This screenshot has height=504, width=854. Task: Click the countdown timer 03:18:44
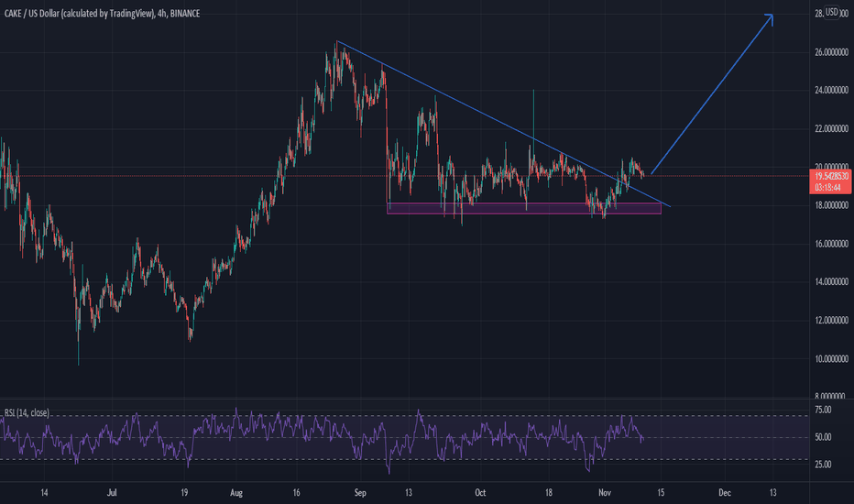coord(827,188)
